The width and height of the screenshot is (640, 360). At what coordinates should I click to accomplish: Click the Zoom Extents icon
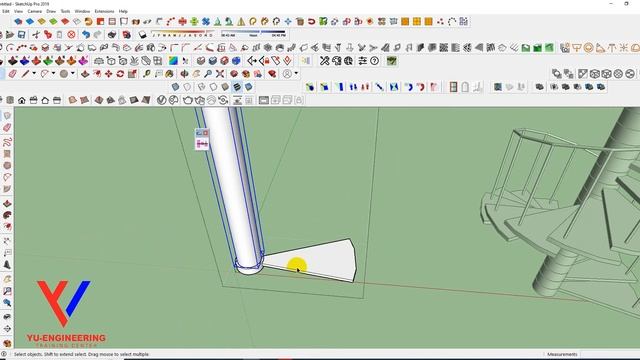click(220, 74)
